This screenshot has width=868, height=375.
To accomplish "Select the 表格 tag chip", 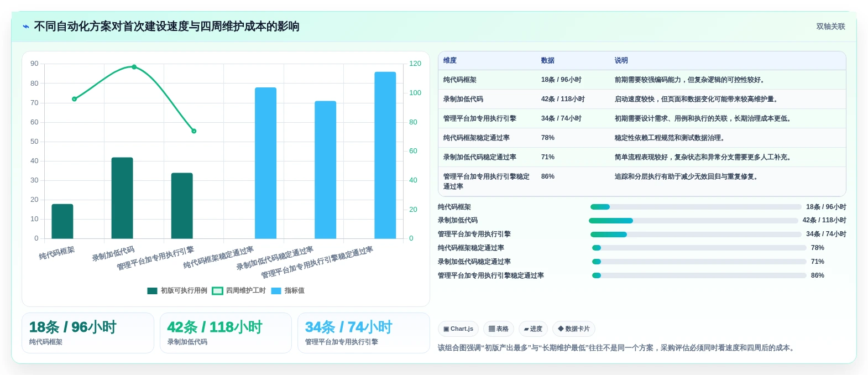I will pyautogui.click(x=499, y=329).
